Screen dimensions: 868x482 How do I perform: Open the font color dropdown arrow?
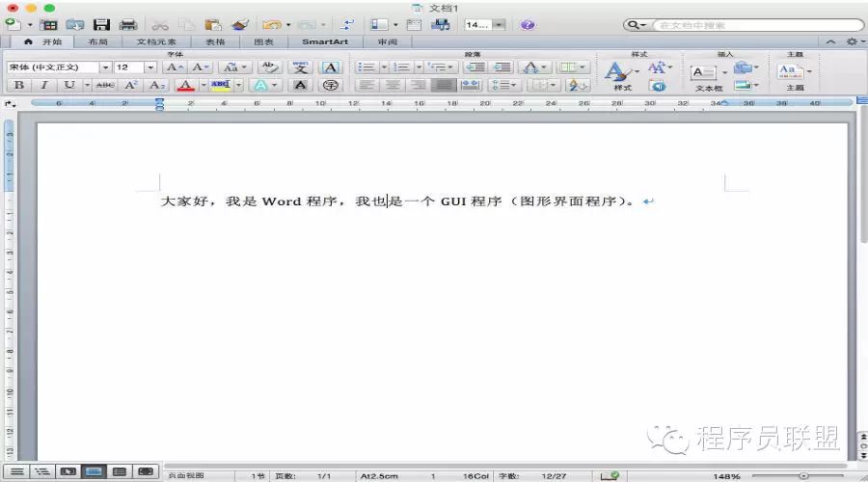pos(203,85)
